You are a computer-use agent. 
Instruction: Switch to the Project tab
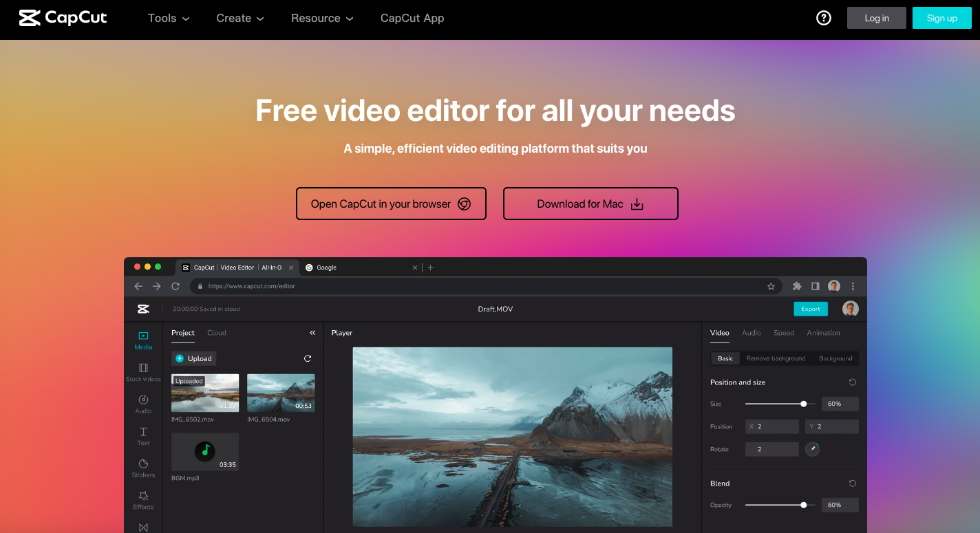(x=183, y=333)
